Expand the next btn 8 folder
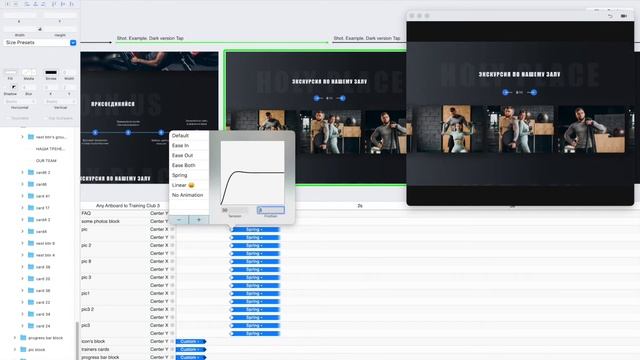The height and width of the screenshot is (360, 640). pyautogui.click(x=22, y=243)
